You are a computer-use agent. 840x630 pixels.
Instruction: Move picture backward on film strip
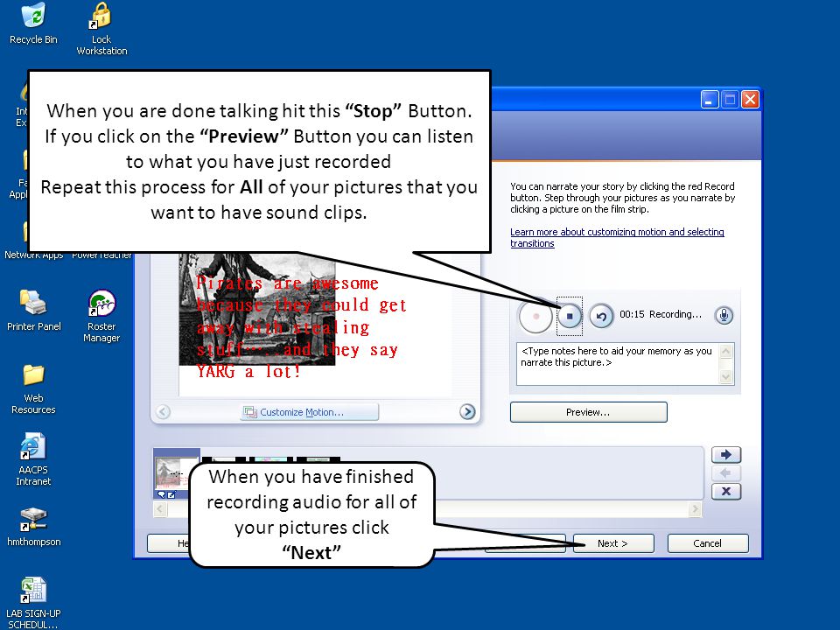(726, 473)
